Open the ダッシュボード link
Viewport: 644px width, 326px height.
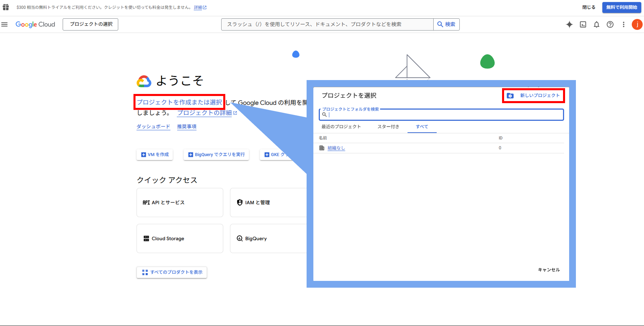point(153,127)
